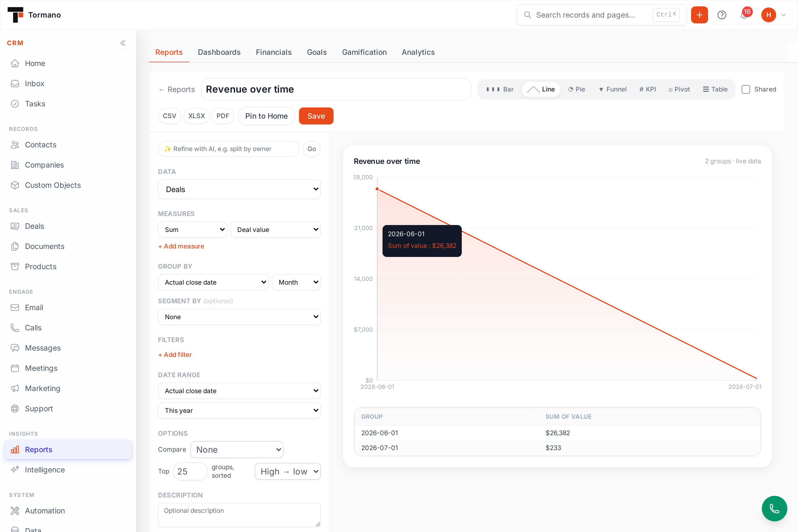Open Meetings in the sidebar
The width and height of the screenshot is (798, 532).
(68, 368)
